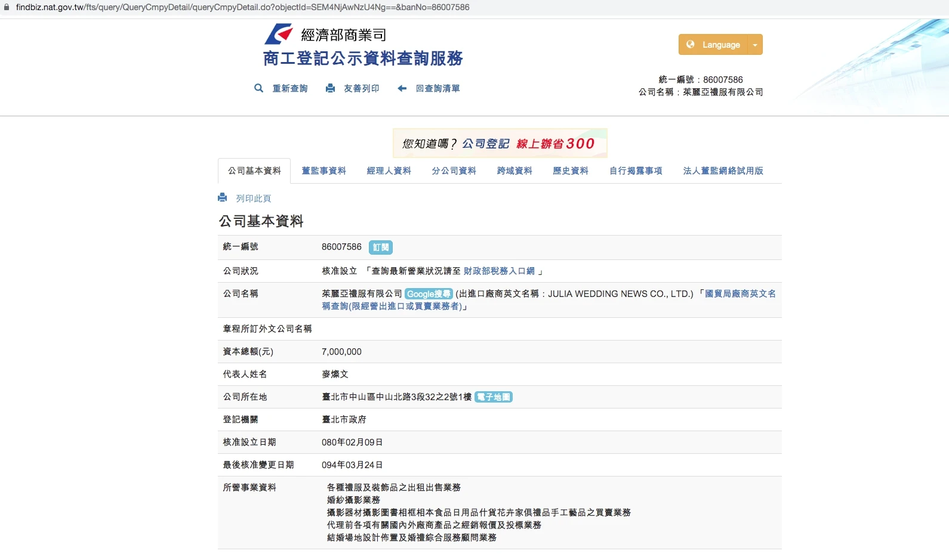Expand the Language dropdown arrow
949x560 pixels.
pos(755,45)
